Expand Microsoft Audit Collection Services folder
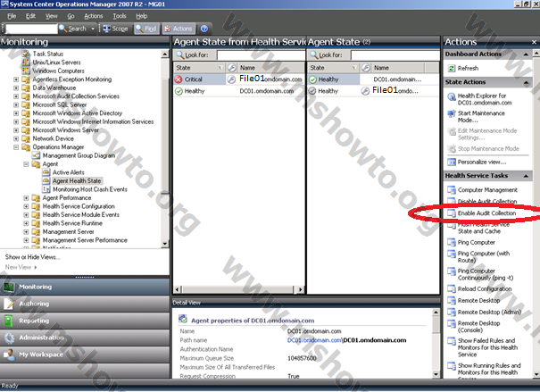540x392 pixels. click(16, 96)
